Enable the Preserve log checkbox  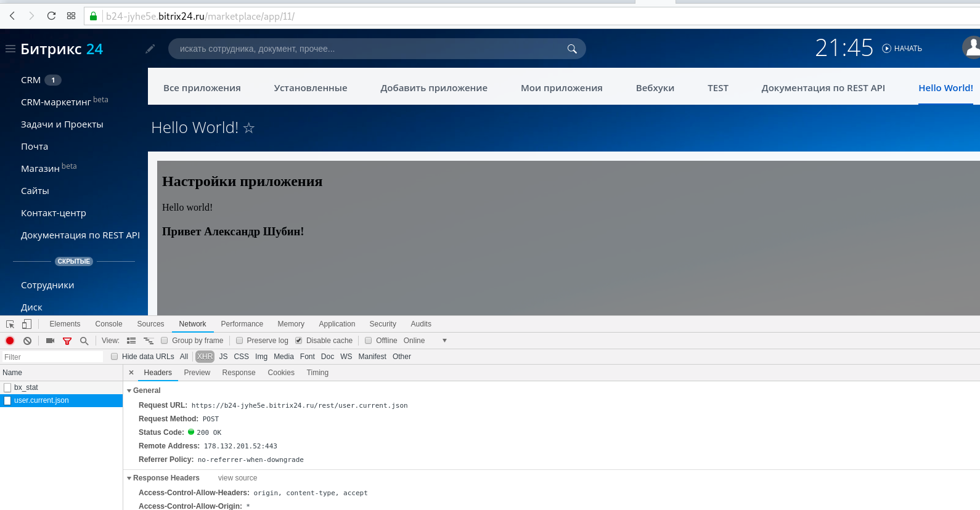click(240, 341)
